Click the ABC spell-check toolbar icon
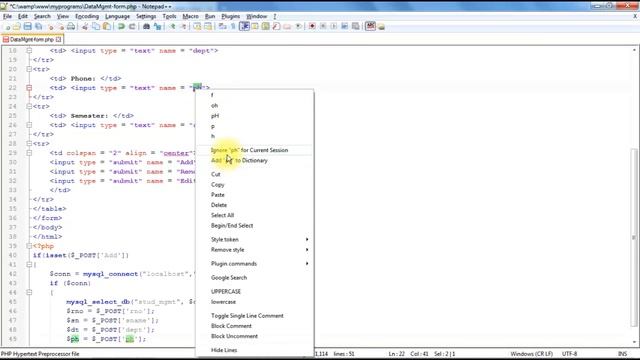Viewport: 640px width, 360px height. tap(371, 26)
